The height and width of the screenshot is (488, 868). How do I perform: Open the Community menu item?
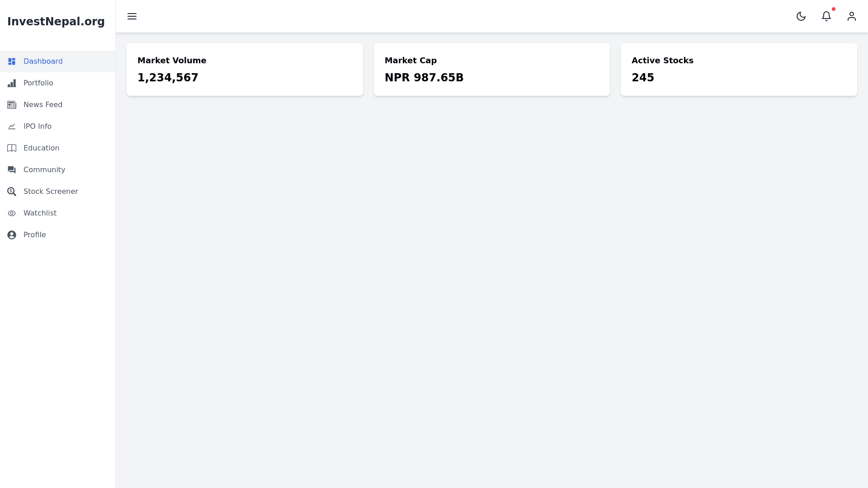44,170
